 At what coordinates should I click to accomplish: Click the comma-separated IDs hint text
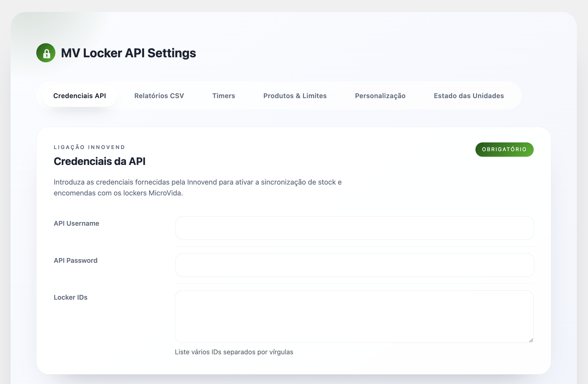234,352
